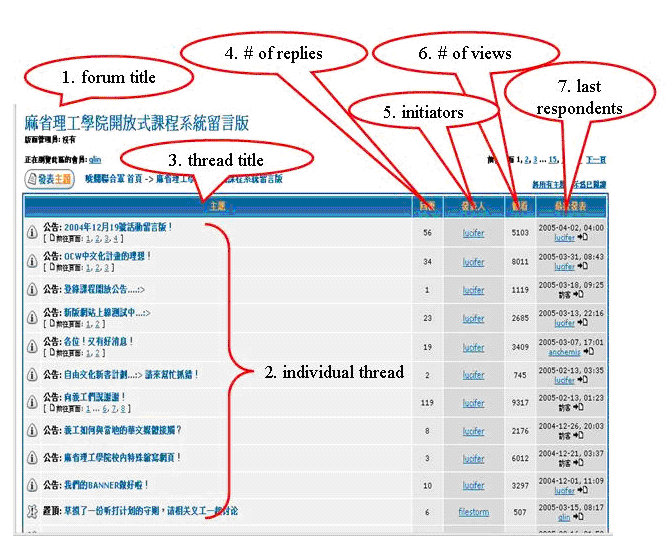Open member qlin's profile link near the top

coord(95,160)
